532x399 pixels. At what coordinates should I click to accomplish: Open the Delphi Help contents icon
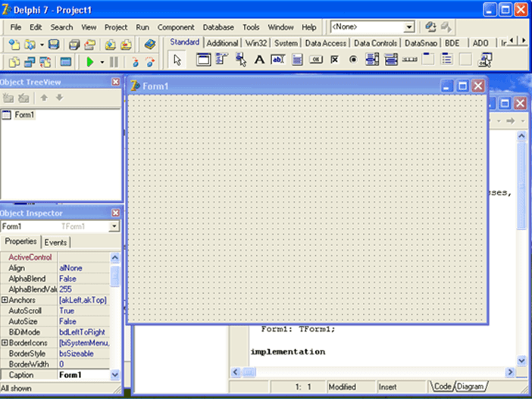150,45
